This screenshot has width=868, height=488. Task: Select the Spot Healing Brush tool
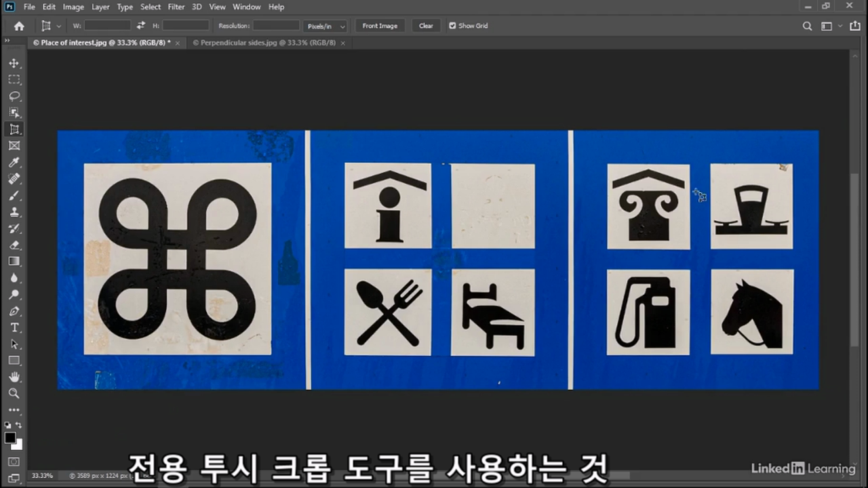tap(14, 179)
